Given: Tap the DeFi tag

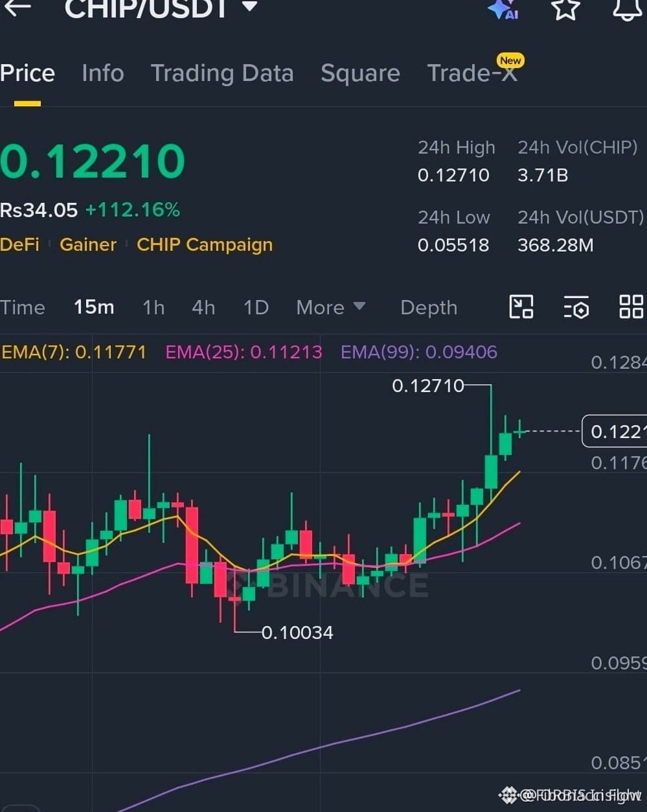Looking at the screenshot, I should click(19, 245).
